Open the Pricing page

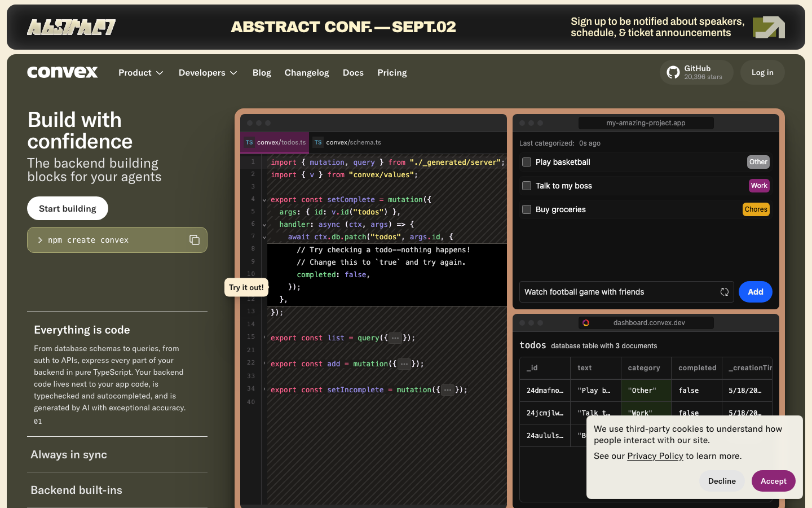coord(392,73)
